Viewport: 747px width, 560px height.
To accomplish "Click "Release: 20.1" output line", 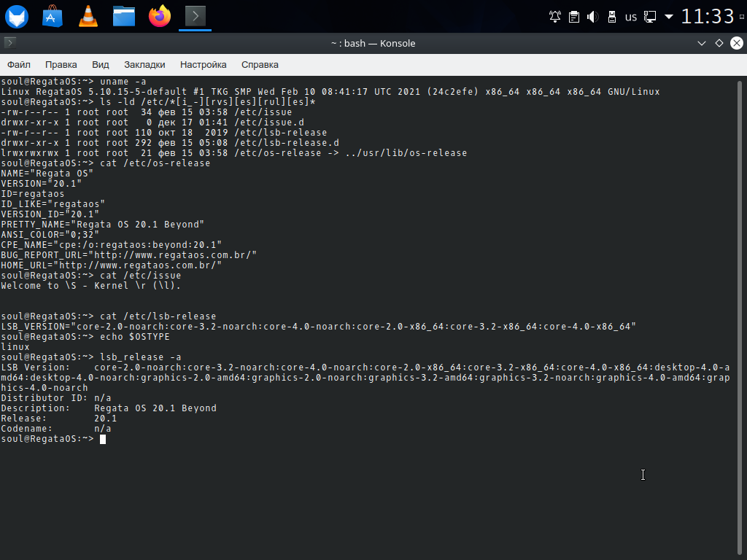I will pos(58,419).
